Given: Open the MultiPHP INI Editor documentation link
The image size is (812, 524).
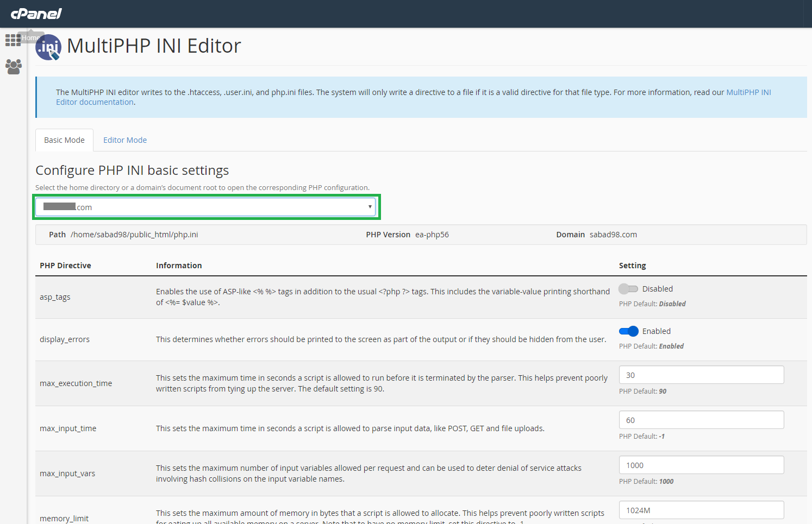Looking at the screenshot, I should pos(748,92).
